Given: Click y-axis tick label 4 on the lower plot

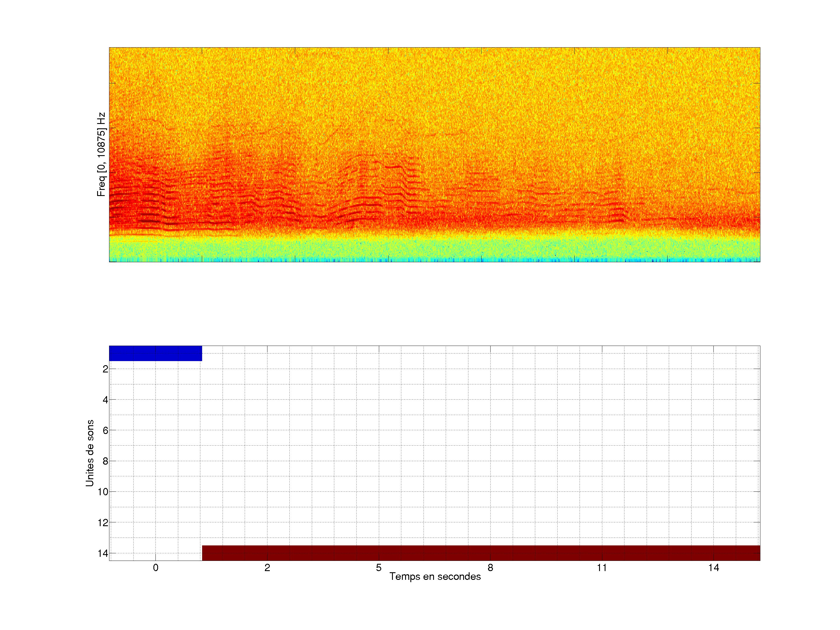Looking at the screenshot, I should pyautogui.click(x=105, y=400).
